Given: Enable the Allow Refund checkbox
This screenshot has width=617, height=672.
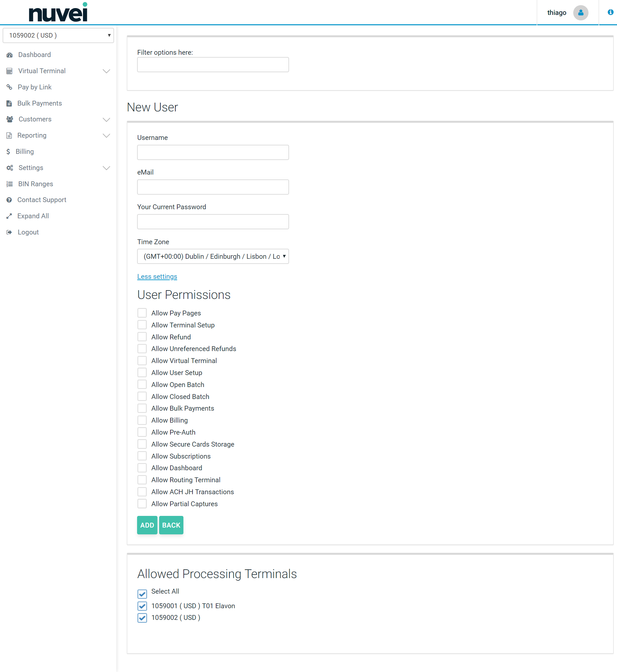Looking at the screenshot, I should click(x=142, y=337).
